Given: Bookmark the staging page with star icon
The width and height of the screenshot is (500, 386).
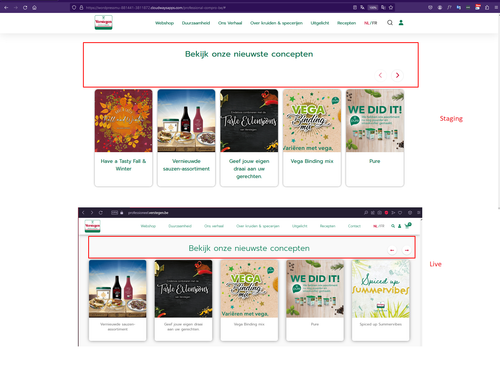Looking at the screenshot, I should click(x=391, y=7).
